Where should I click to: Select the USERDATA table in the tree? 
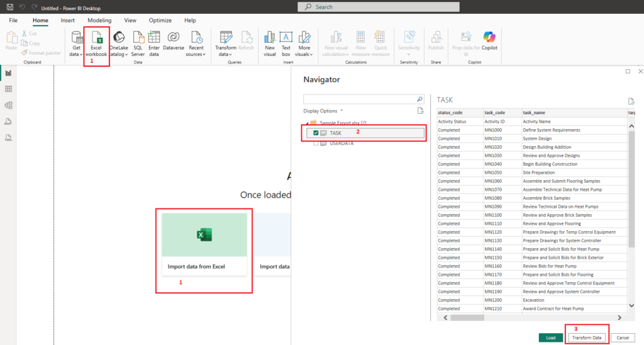(341, 143)
